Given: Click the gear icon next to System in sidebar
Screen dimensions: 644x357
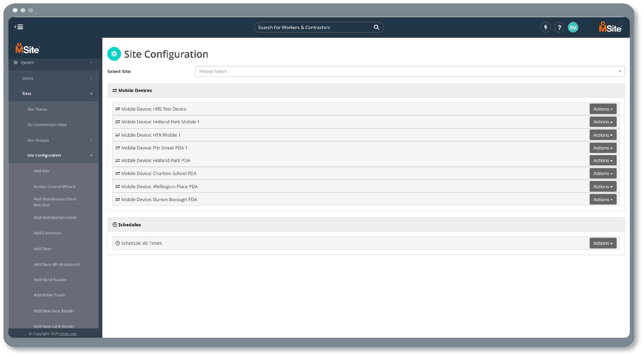Looking at the screenshot, I should pos(16,62).
